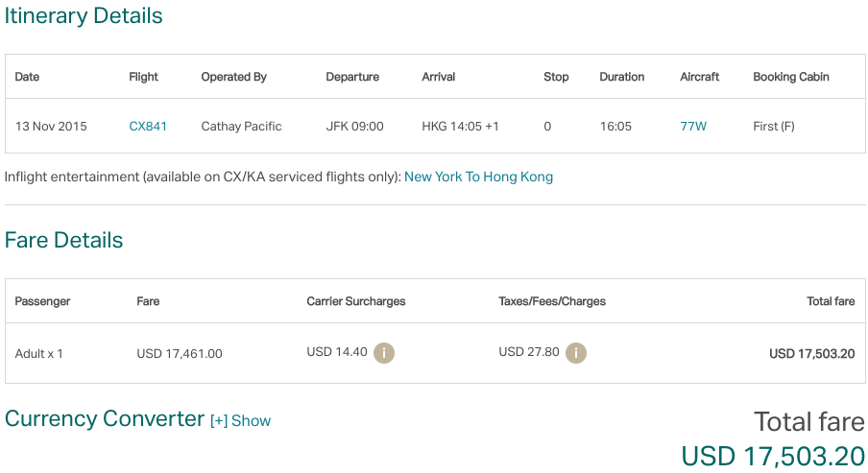Click the Carrier Surcharges info icon
This screenshot has width=868, height=473.
[384, 353]
